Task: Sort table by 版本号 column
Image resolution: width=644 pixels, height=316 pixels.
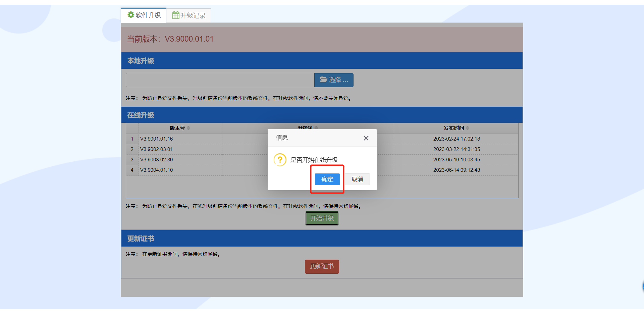Action: (x=180, y=128)
